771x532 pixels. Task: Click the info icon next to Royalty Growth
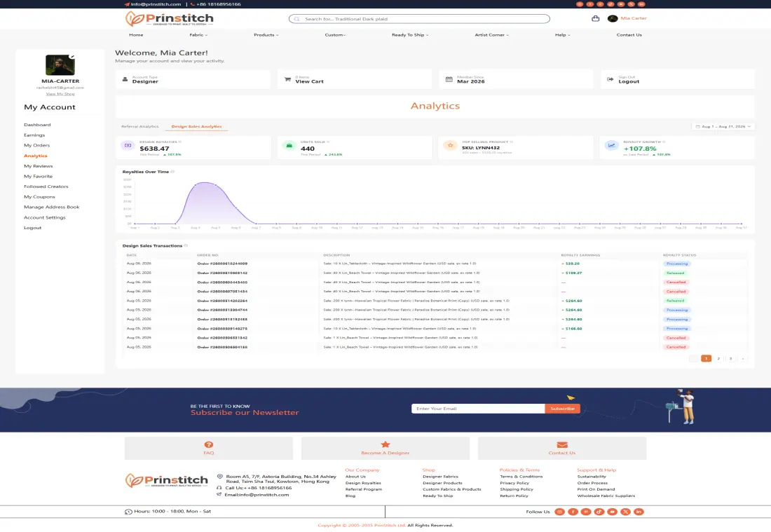pyautogui.click(x=664, y=142)
